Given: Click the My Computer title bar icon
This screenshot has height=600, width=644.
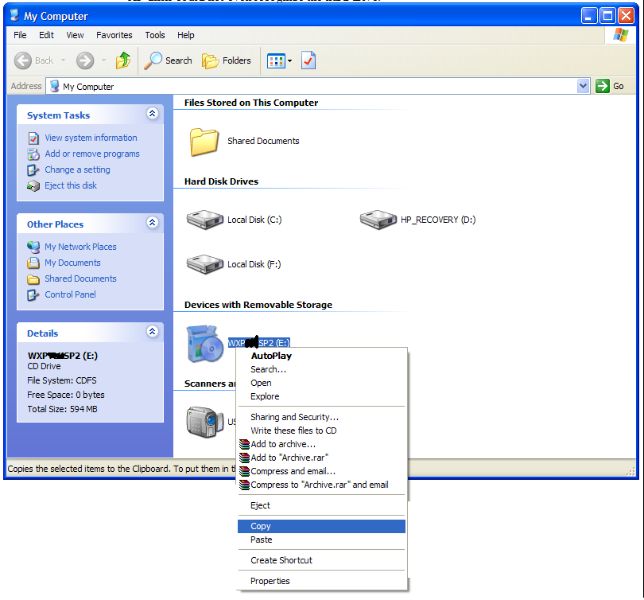Looking at the screenshot, I should pyautogui.click(x=15, y=15).
